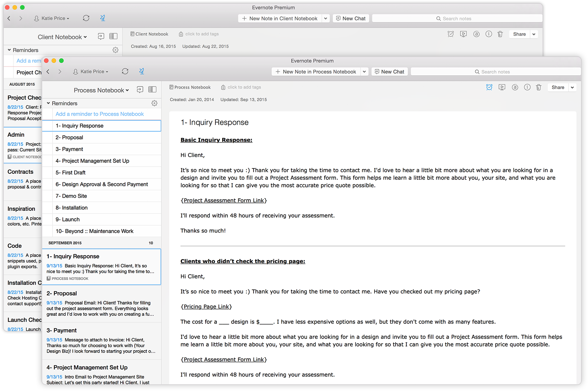588x391 pixels.
Task: Click Add a reminder to Process Notebook link
Action: pos(100,114)
